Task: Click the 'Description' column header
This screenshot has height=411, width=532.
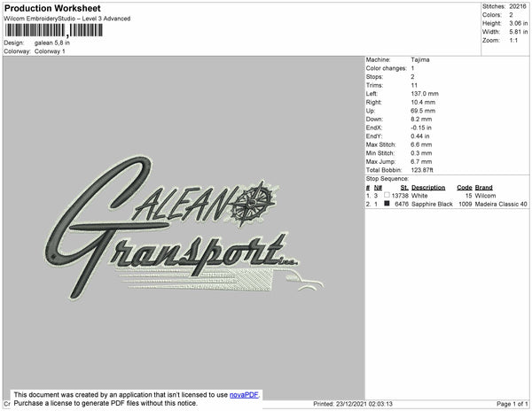Action: click(x=428, y=188)
